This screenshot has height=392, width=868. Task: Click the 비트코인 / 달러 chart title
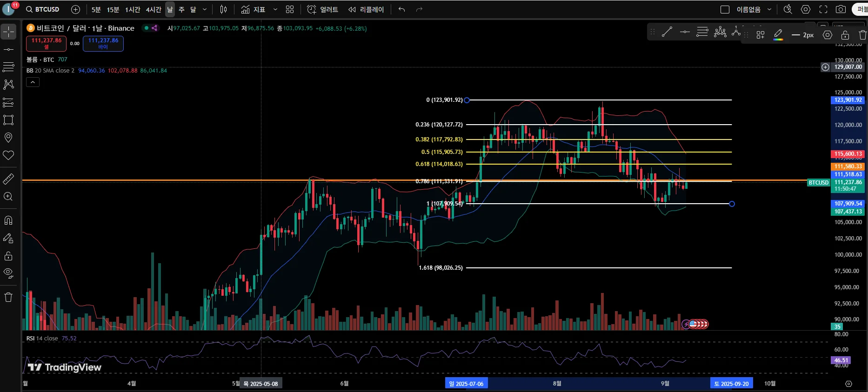point(86,28)
